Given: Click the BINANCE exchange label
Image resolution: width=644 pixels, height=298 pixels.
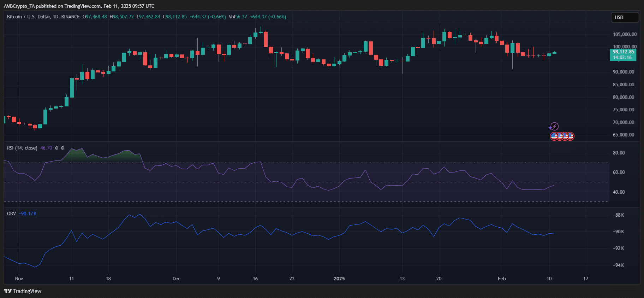Looking at the screenshot, I should [x=70, y=17].
